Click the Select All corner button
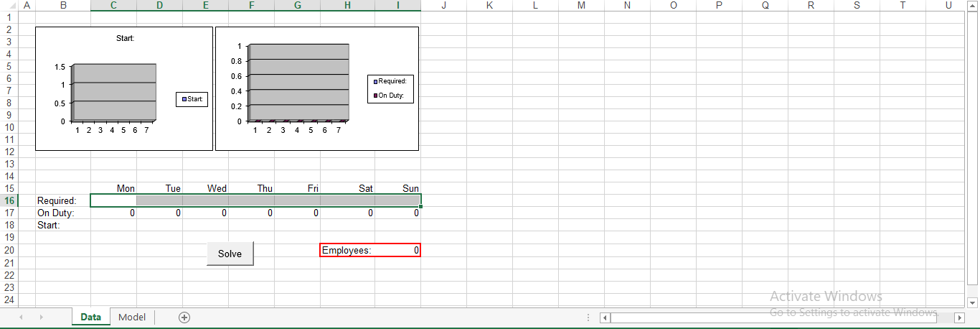Viewport: 980px width, 329px height. point(9,6)
